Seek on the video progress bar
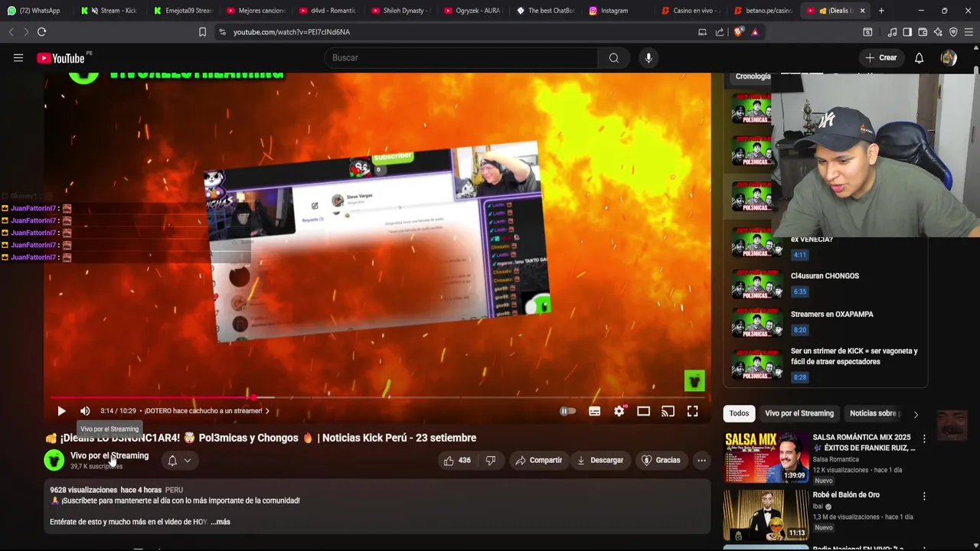The height and width of the screenshot is (551, 980). [x=377, y=397]
